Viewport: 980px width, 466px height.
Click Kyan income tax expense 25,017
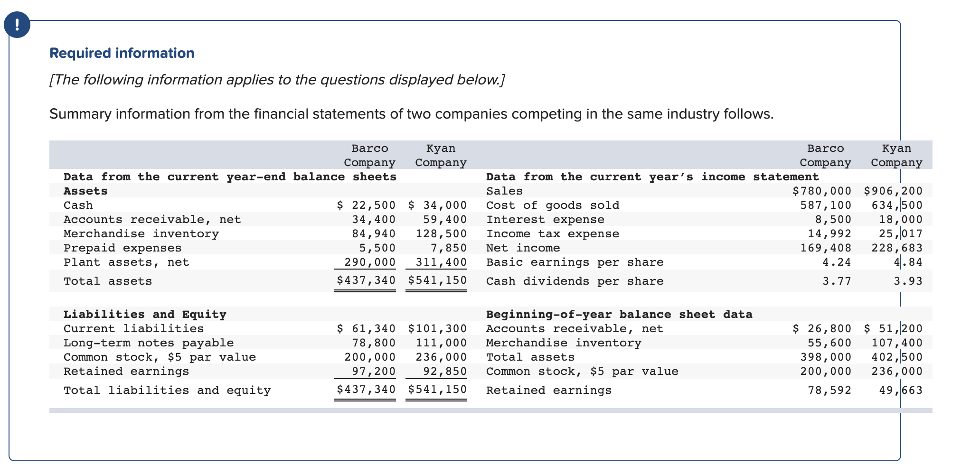901,233
